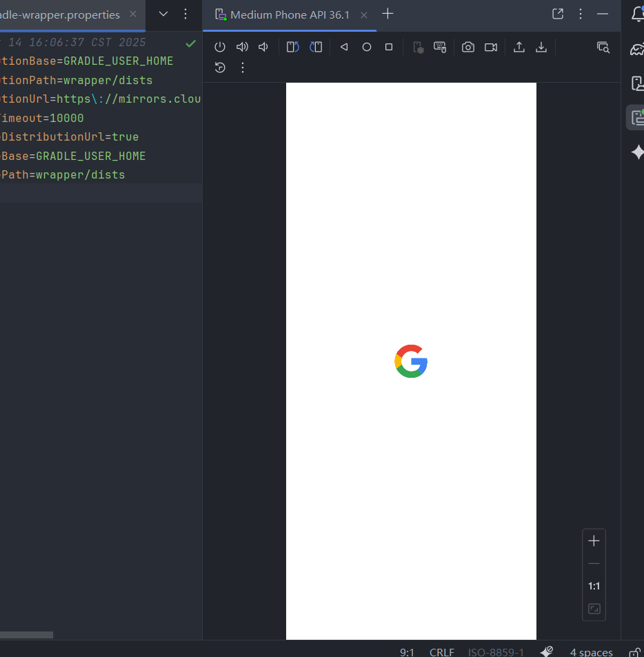Lower emulator volume with Volume Down
Image resolution: width=644 pixels, height=657 pixels.
263,47
